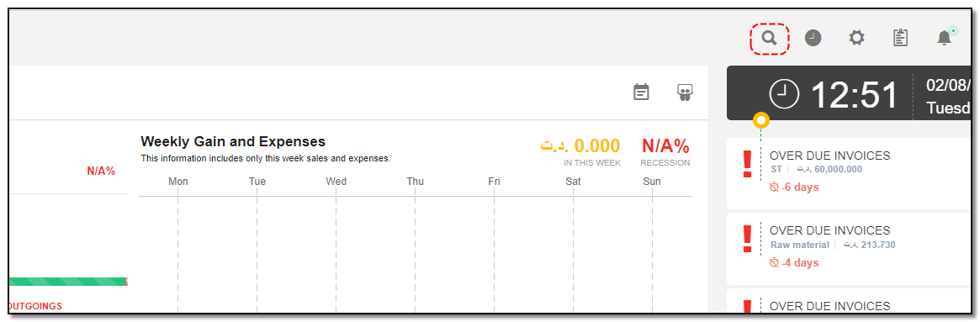Select the yellow timeline marker circle
Image resolution: width=980 pixels, height=322 pixels.
tap(760, 120)
